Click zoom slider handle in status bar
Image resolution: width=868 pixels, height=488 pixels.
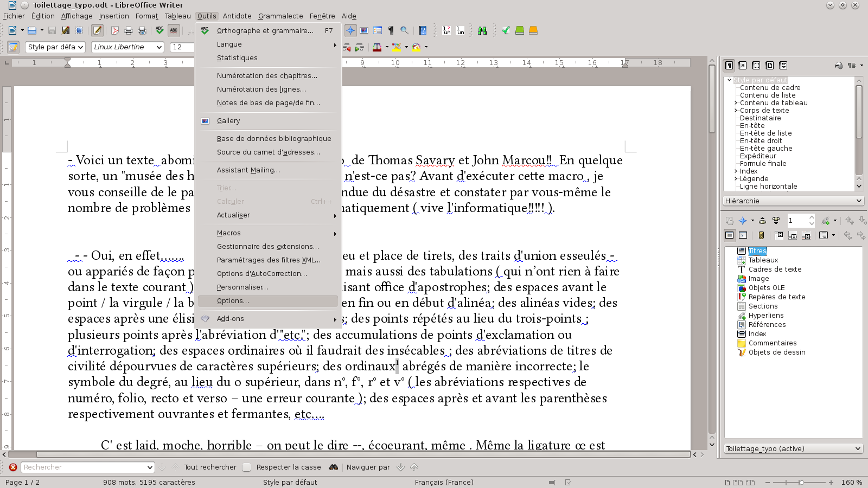tap(801, 483)
